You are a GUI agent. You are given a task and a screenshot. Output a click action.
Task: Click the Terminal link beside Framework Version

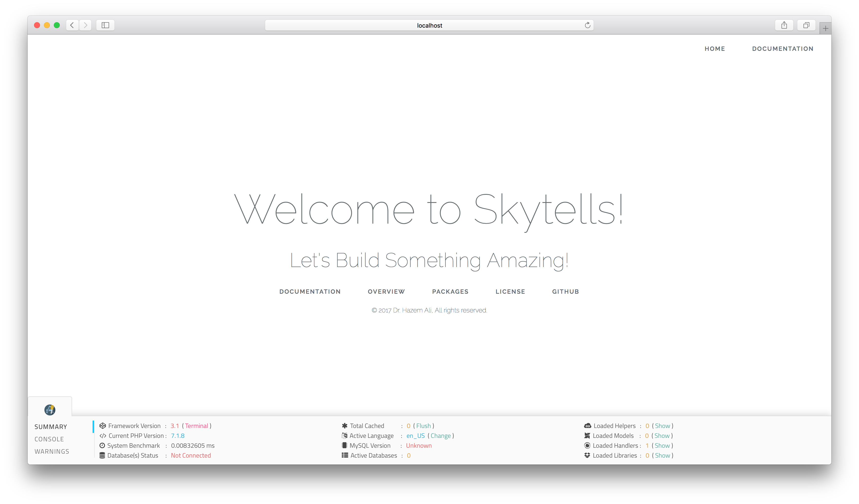pyautogui.click(x=197, y=426)
